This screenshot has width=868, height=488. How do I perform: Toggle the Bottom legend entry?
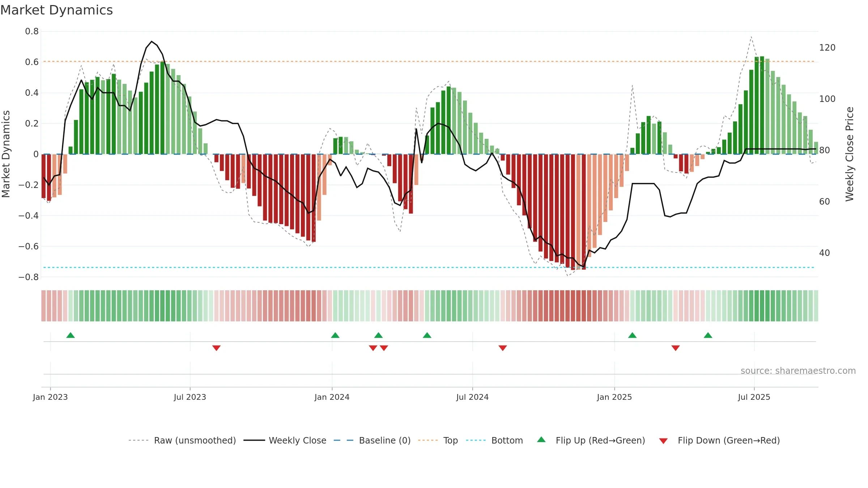[494, 440]
